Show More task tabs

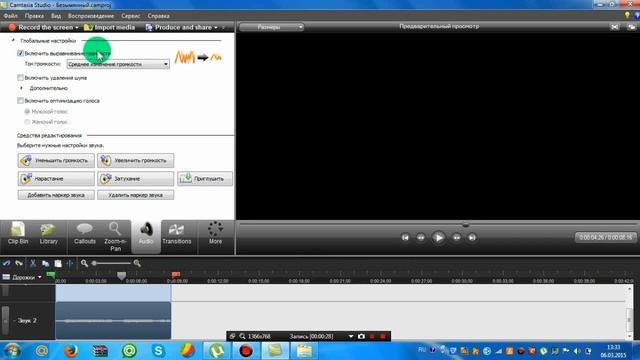click(x=216, y=234)
